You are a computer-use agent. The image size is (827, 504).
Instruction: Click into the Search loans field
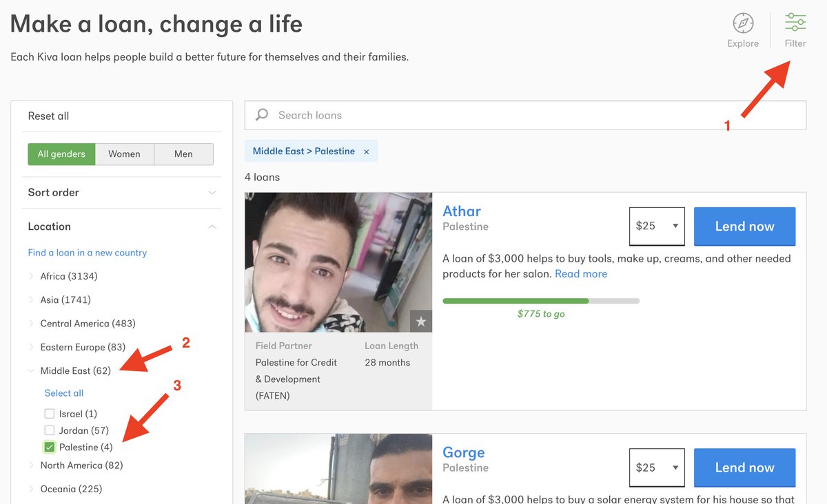pyautogui.click(x=525, y=115)
